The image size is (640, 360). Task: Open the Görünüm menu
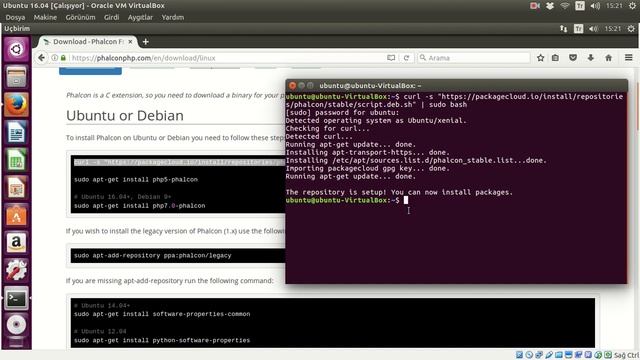(80, 18)
